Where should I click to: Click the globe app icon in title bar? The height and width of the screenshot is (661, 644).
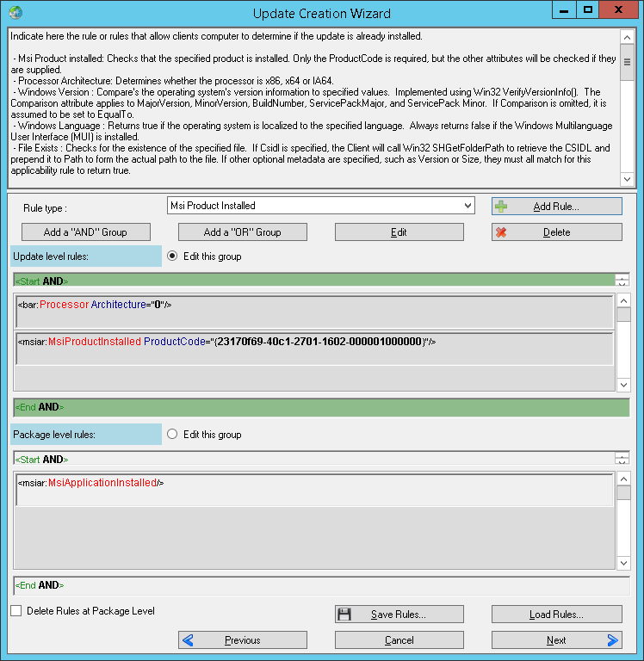coord(15,12)
